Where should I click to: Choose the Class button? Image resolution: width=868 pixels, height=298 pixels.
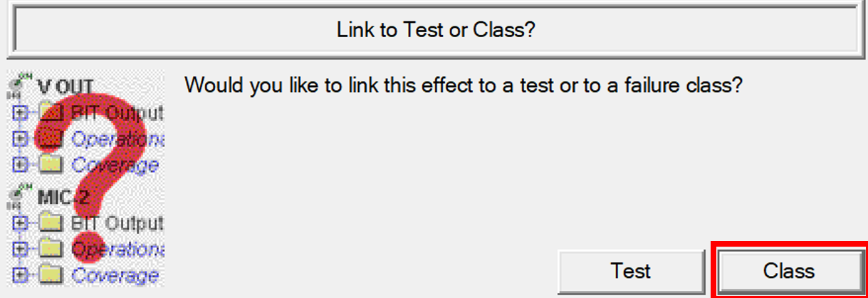pyautogui.click(x=788, y=271)
